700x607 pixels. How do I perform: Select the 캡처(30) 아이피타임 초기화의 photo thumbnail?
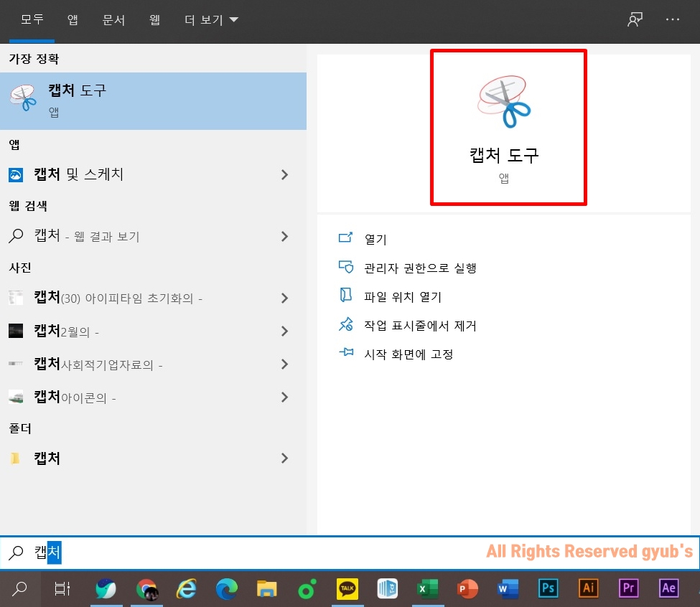tap(16, 298)
